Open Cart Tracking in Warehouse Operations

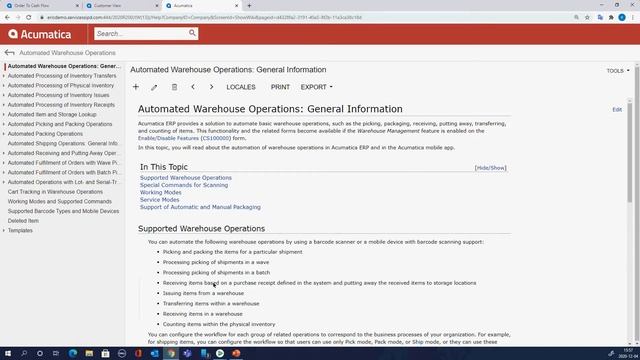(55, 192)
